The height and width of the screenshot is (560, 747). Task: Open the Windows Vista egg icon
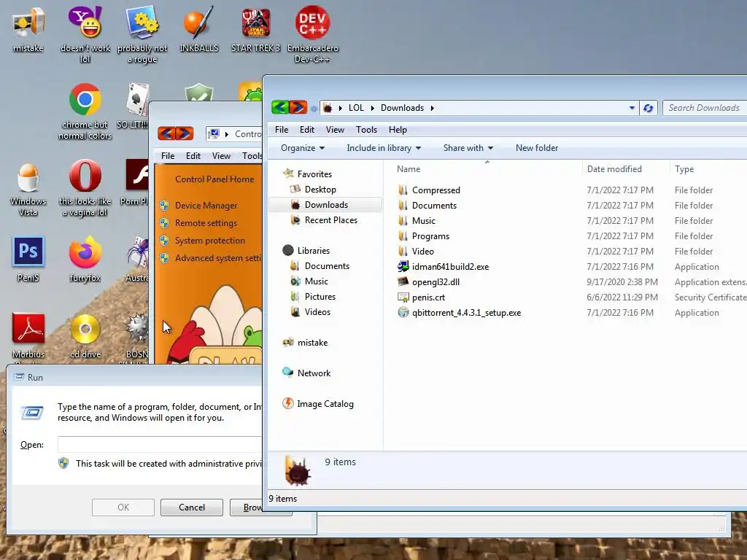(x=28, y=189)
